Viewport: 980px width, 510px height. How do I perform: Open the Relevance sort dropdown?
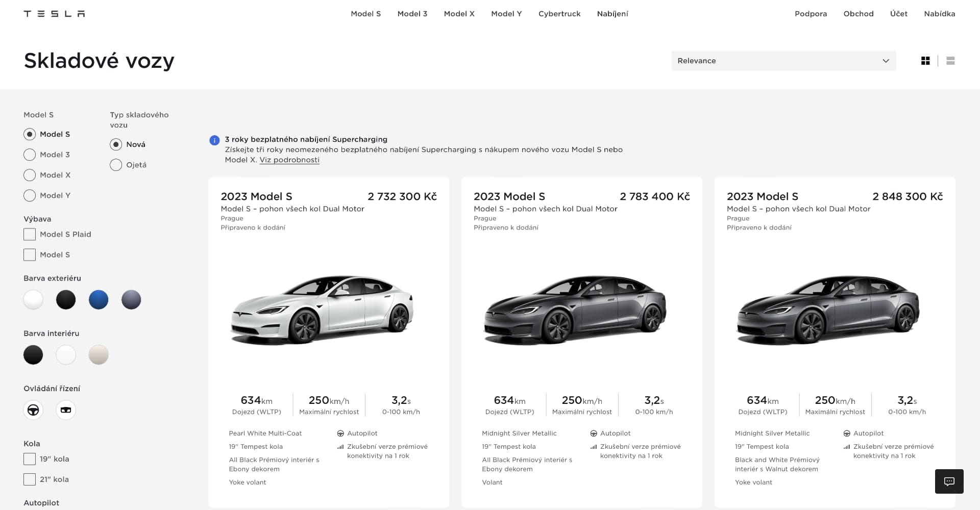pyautogui.click(x=783, y=61)
